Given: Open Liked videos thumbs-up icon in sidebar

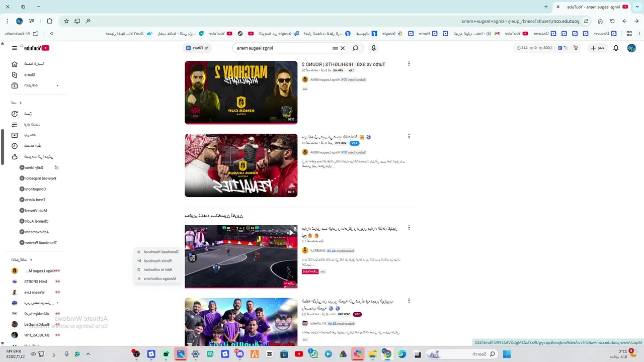Looking at the screenshot, I should (x=15, y=156).
